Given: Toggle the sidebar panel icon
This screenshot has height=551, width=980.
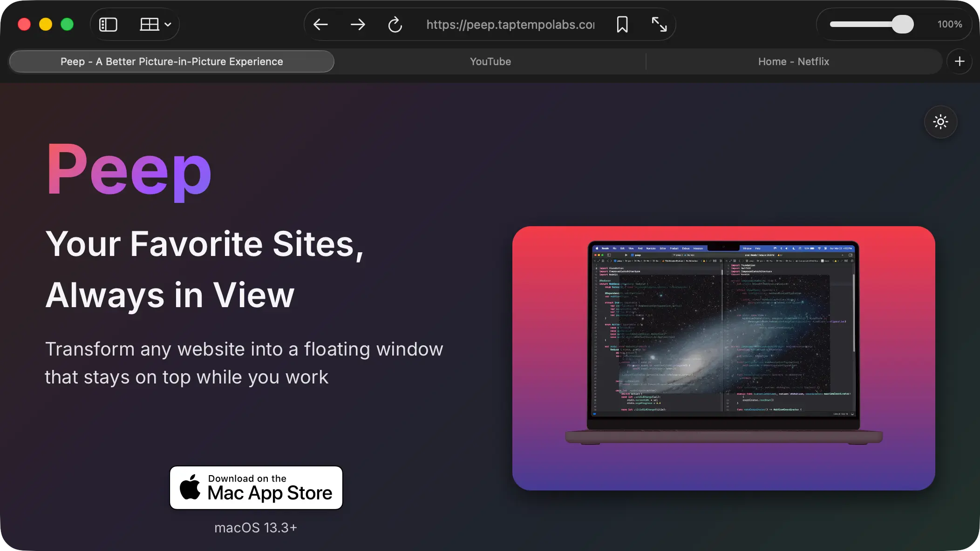Looking at the screenshot, I should coord(108,24).
